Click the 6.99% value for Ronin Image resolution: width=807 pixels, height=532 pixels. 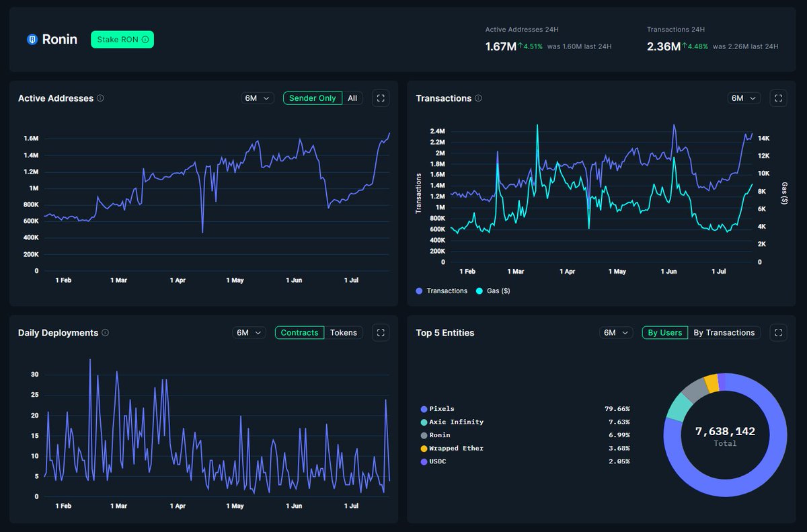pyautogui.click(x=619, y=435)
